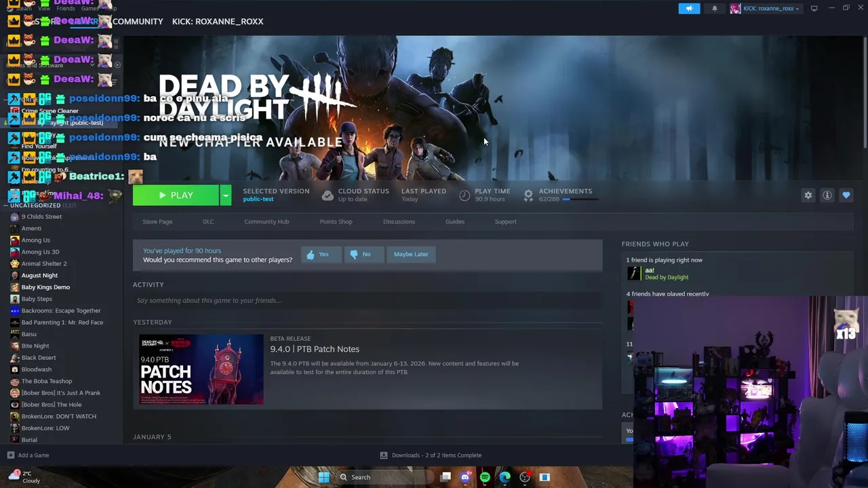Select Bloodwash icon in the library

click(x=15, y=369)
